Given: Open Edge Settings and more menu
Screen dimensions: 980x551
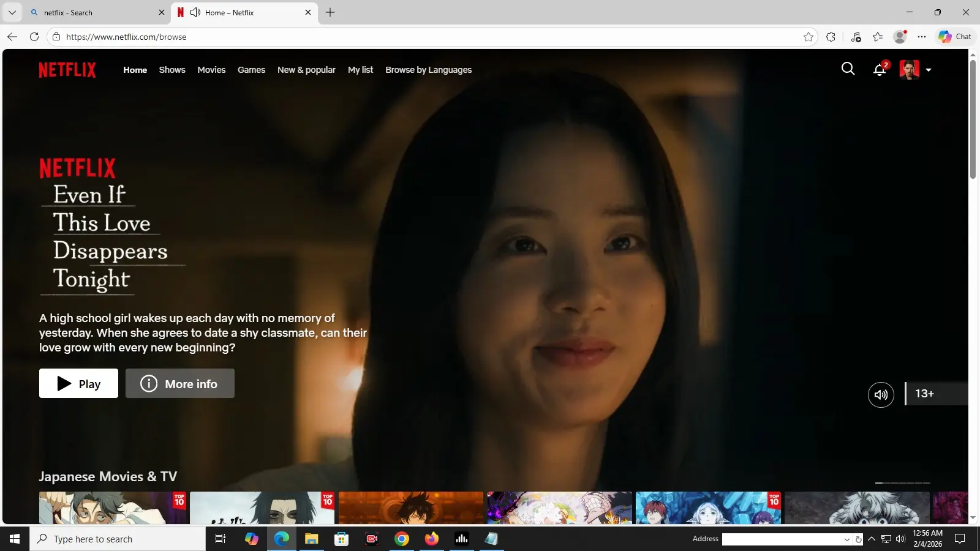Looking at the screenshot, I should point(922,37).
